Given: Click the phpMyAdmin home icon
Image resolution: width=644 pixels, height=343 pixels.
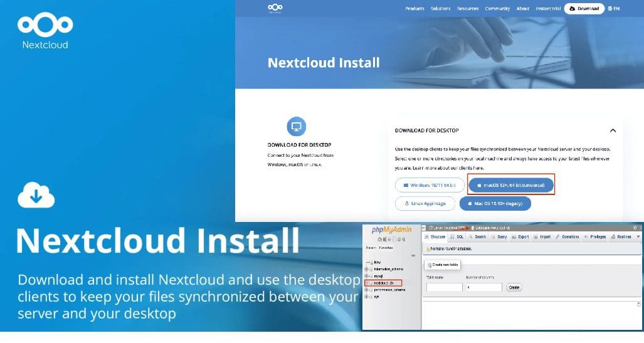Looking at the screenshot, I should tap(379, 239).
